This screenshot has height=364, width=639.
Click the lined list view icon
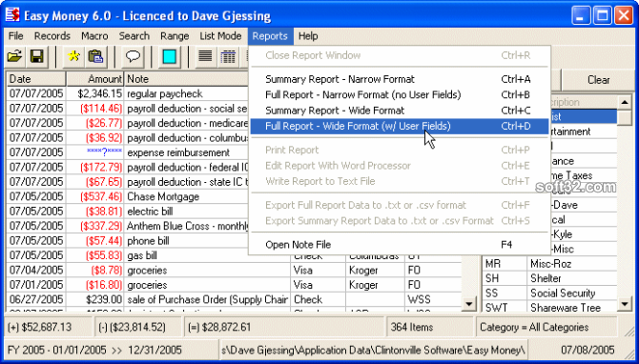(205, 56)
